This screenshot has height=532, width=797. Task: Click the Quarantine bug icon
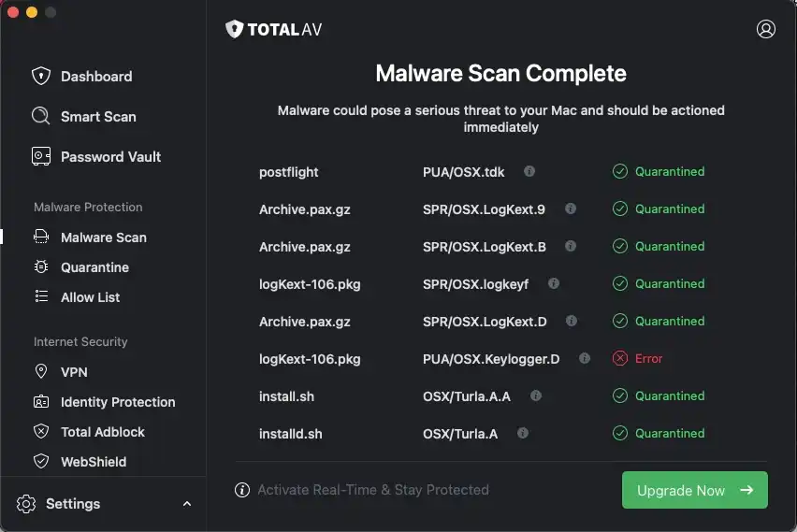click(40, 267)
